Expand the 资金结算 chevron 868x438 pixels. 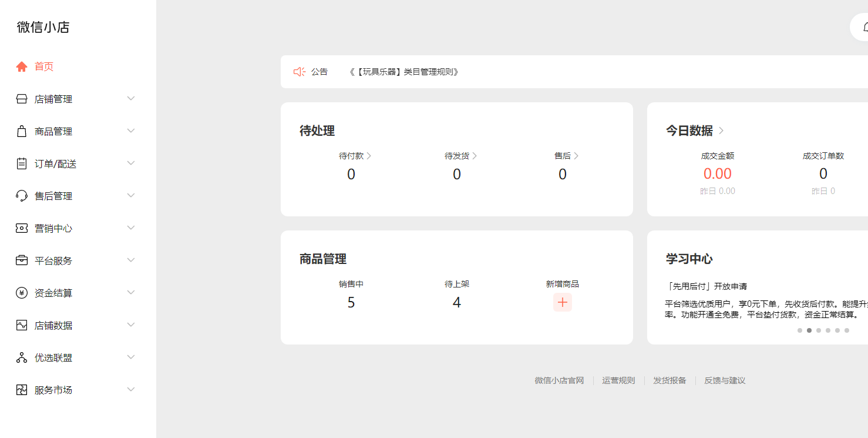click(x=131, y=292)
